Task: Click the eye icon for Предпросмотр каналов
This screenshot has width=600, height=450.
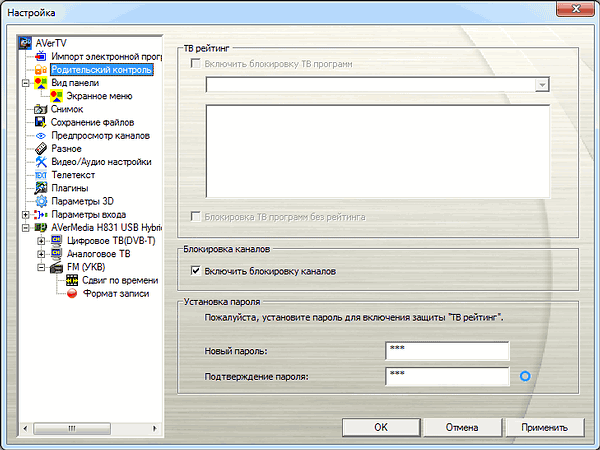Action: pyautogui.click(x=41, y=135)
